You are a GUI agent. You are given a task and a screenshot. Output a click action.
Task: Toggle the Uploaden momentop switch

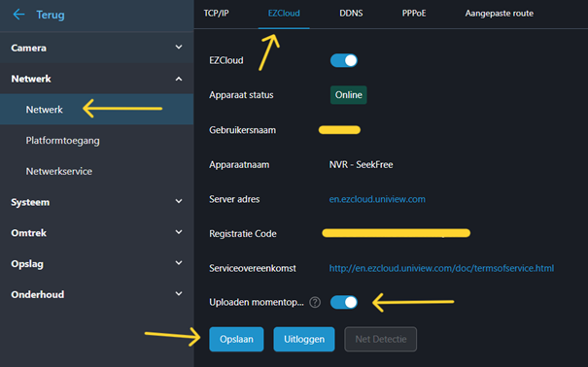coord(343,302)
